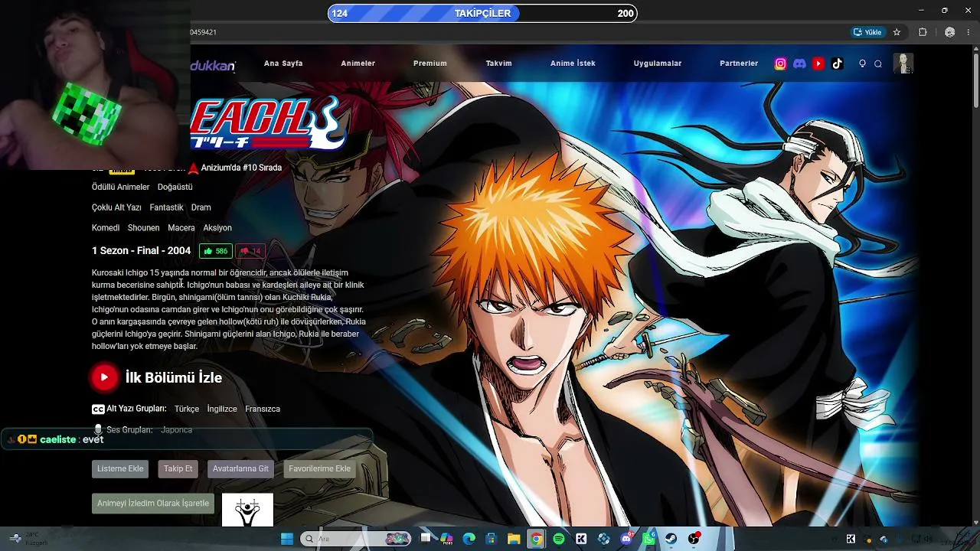The height and width of the screenshot is (551, 980).
Task: Like the anime with the green thumbs-up 586
Action: click(x=216, y=251)
